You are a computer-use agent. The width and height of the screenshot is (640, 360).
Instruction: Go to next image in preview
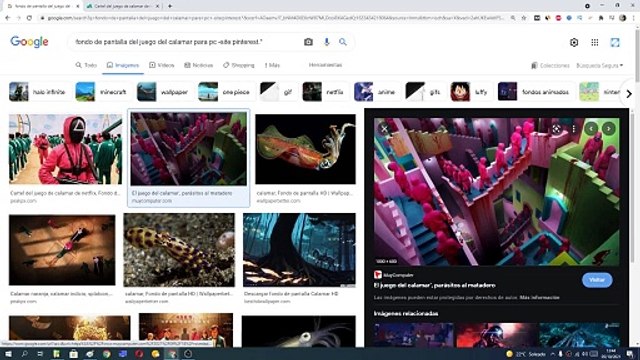coord(609,129)
